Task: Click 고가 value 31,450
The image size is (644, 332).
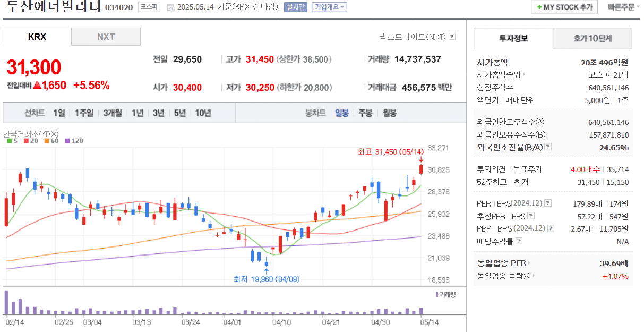Action: (x=260, y=59)
